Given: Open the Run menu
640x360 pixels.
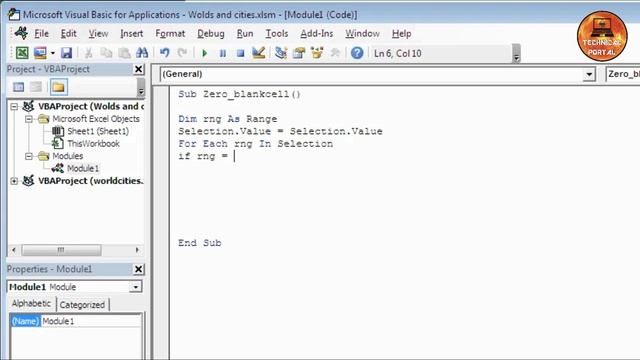Looking at the screenshot, I should (245, 33).
